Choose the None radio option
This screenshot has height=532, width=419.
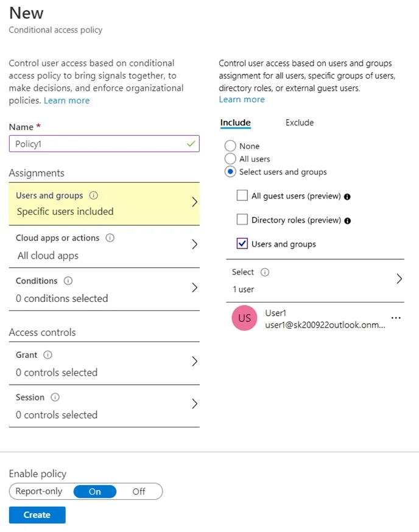230,145
